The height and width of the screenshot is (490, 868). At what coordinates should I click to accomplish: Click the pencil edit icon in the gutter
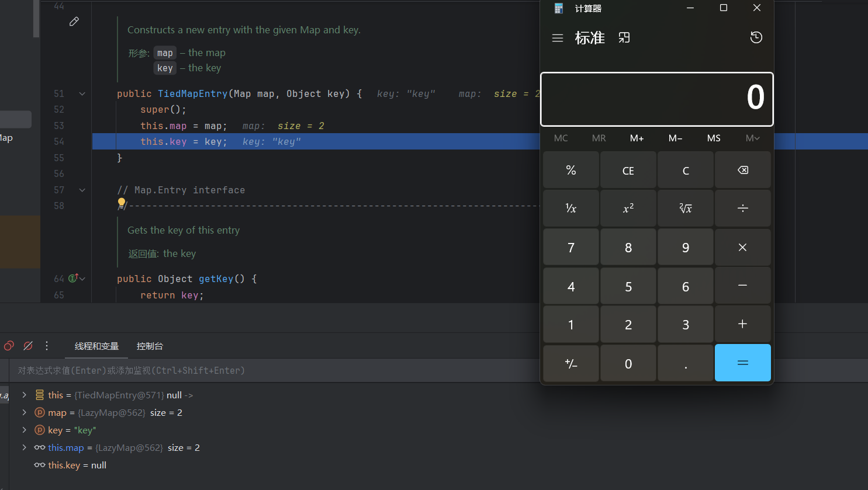(74, 22)
